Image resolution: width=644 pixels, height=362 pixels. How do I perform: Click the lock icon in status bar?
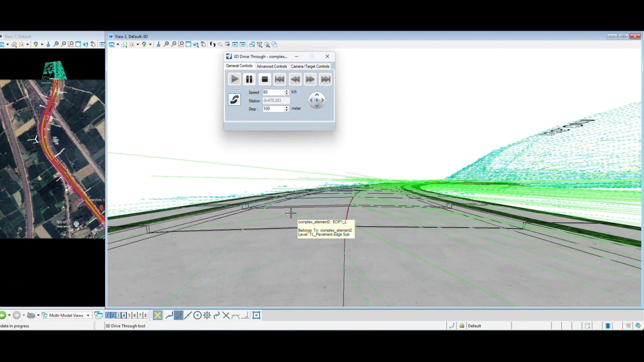(x=462, y=326)
